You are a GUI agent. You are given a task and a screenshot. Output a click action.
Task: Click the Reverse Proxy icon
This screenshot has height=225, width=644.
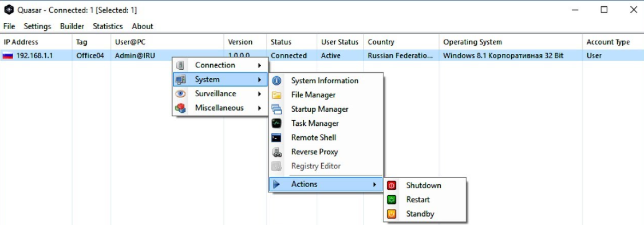pyautogui.click(x=277, y=152)
